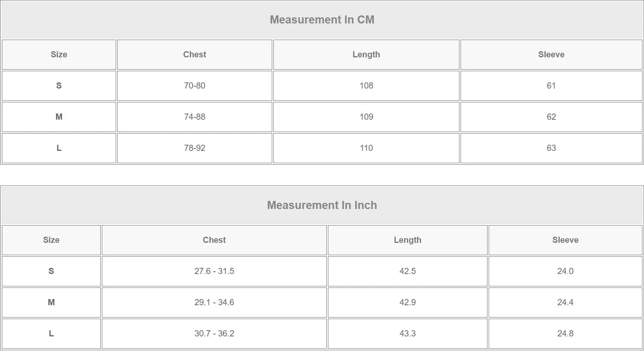Click size S row in CM table
This screenshot has height=351, width=644.
click(x=59, y=86)
